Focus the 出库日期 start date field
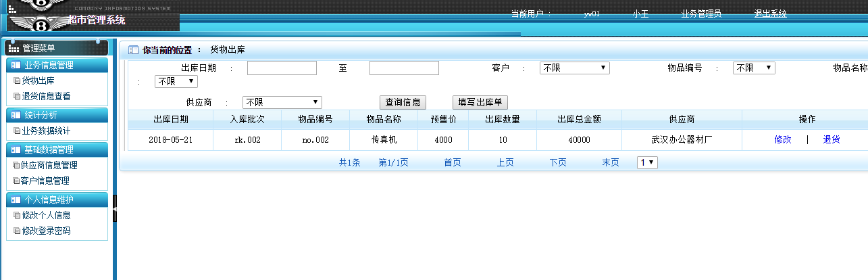This screenshot has height=280, width=868. pos(282,68)
